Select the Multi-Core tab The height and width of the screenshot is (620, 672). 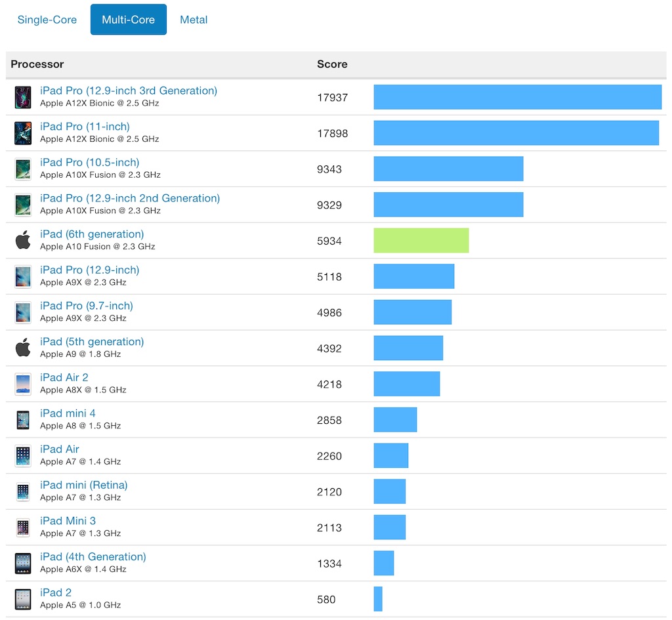129,19
